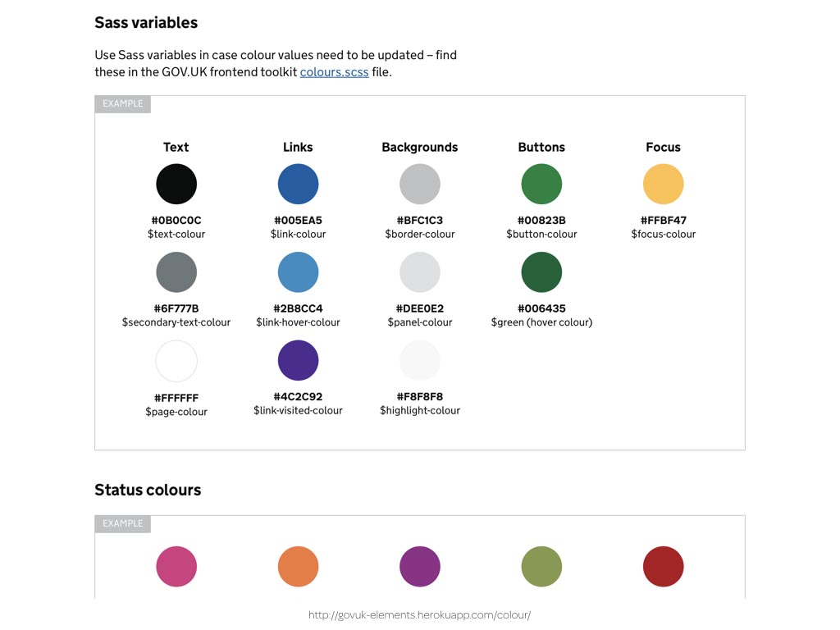Click the govuk-elements herokuapp URL caption

click(x=419, y=615)
